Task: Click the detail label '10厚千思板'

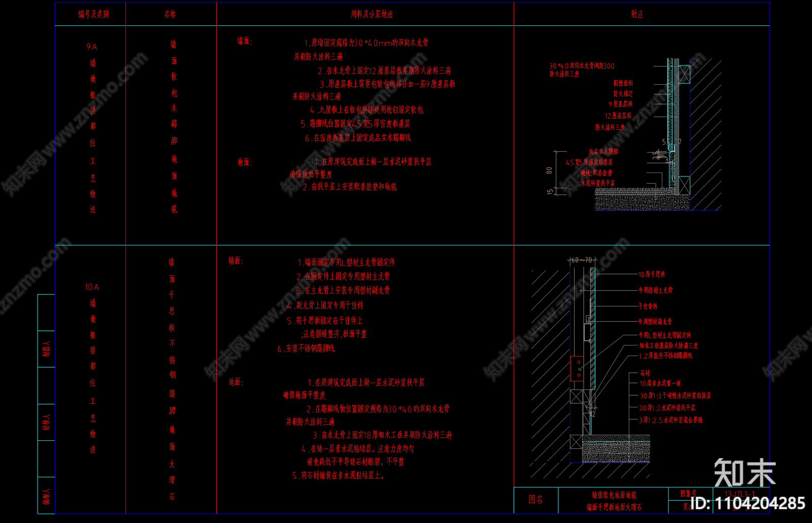Action: coord(652,275)
